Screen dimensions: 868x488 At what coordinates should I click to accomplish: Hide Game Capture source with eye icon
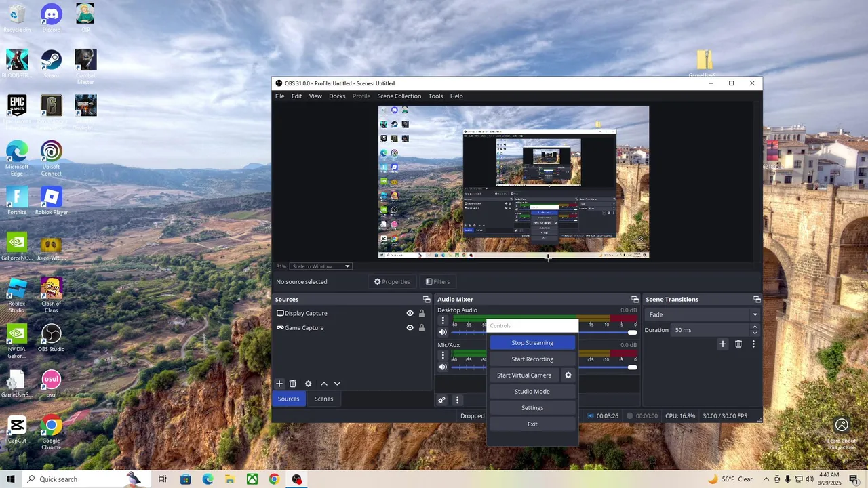coord(410,327)
